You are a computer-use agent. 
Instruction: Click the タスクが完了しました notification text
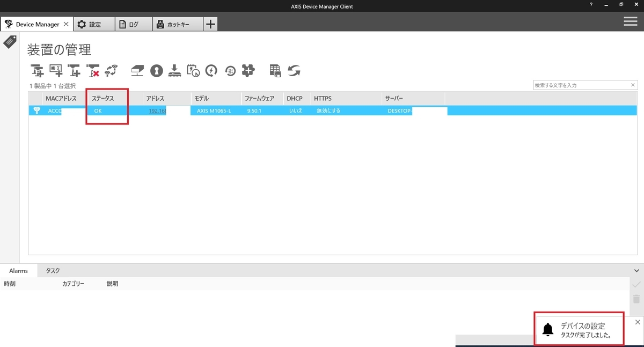pos(585,335)
